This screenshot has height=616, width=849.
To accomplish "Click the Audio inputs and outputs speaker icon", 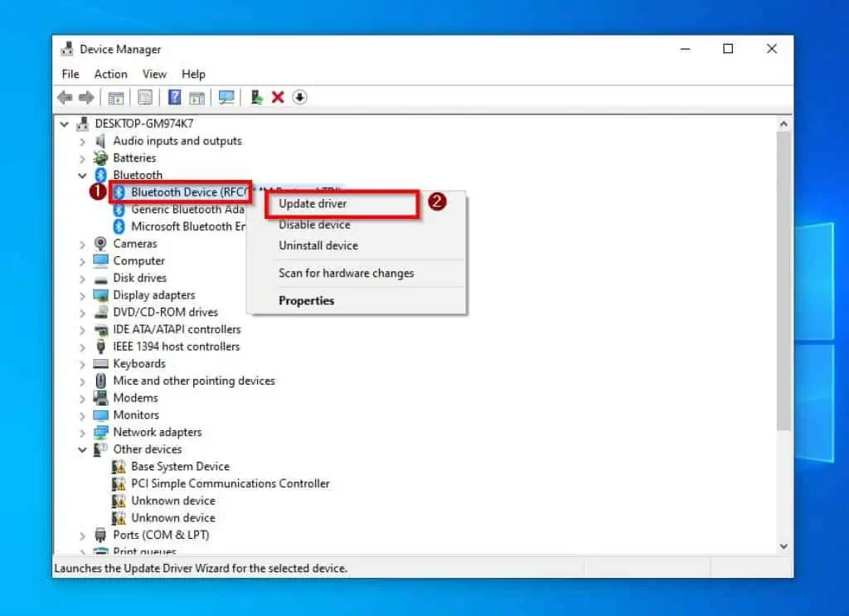I will click(100, 141).
